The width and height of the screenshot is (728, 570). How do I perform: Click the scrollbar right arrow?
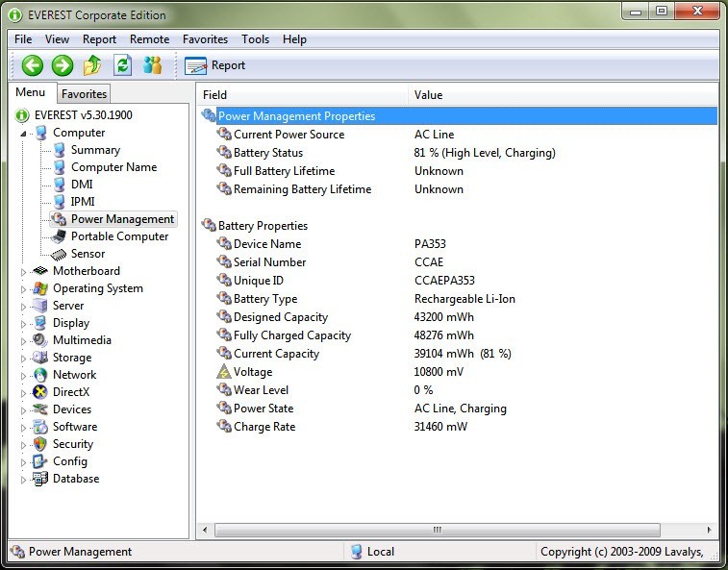coord(709,530)
